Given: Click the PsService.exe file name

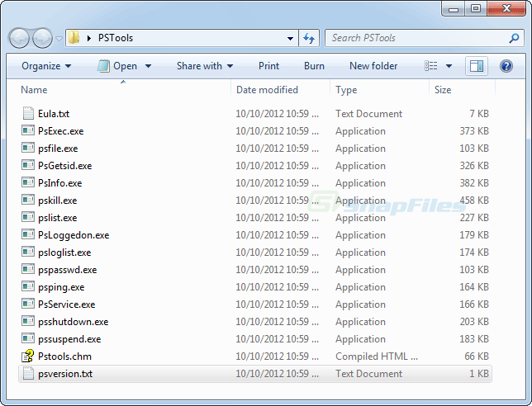Looking at the screenshot, I should pos(66,304).
